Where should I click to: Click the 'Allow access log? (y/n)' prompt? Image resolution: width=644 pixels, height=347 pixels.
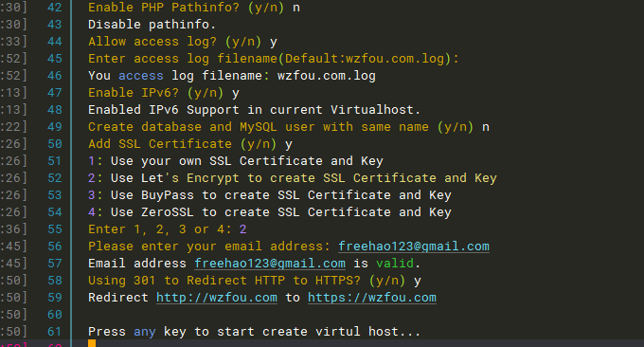pyautogui.click(x=174, y=42)
